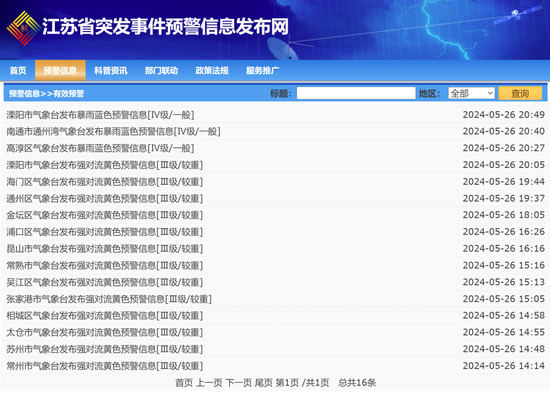550x394 pixels.
Task: Open the 服务推广 navigation tab
Action: click(x=262, y=71)
